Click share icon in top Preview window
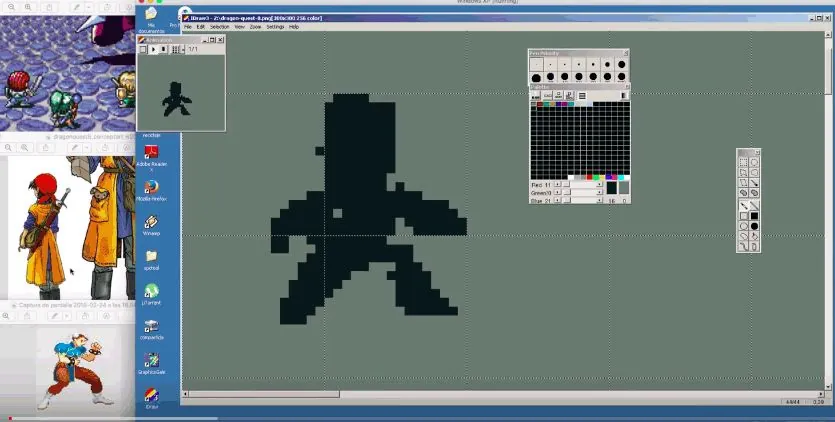 click(50, 7)
